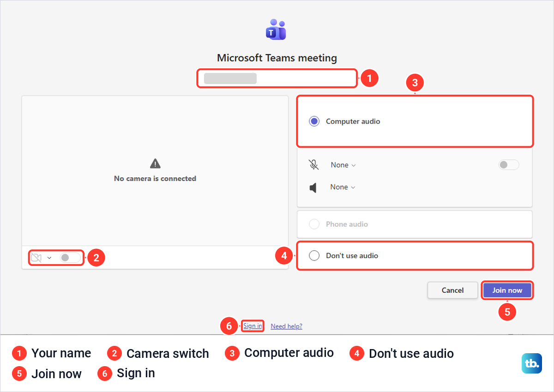The image size is (554, 392).
Task: Click the 'Microsoft Teams meeting' heading
Action: coord(277,58)
